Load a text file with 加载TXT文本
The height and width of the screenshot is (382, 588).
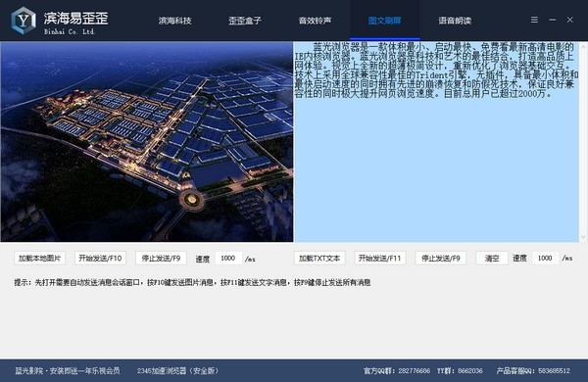click(319, 259)
